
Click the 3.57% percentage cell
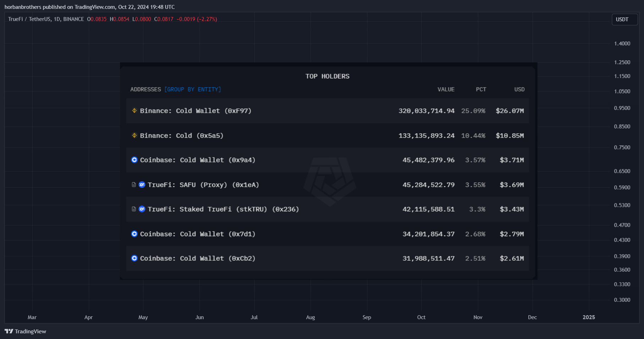(x=475, y=160)
